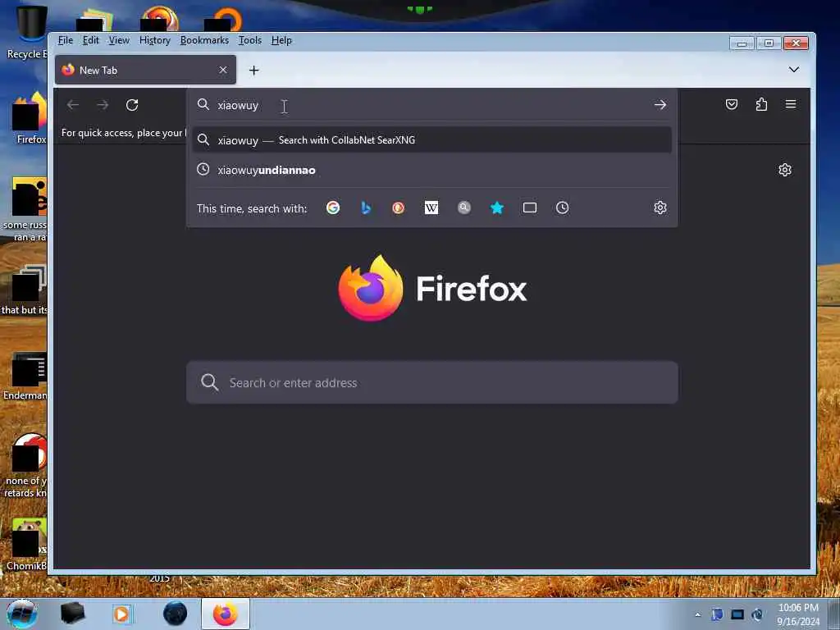Reload the current page
The image size is (840, 630).
[x=132, y=105]
